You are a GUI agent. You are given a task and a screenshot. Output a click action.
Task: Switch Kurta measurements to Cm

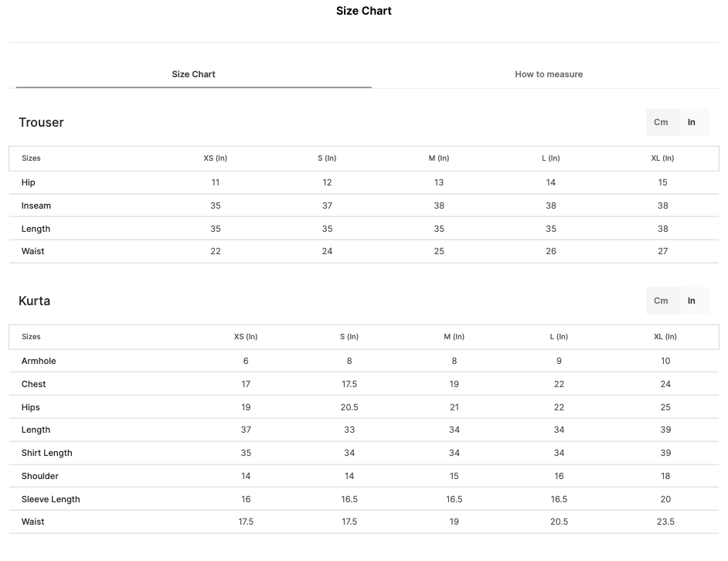pyautogui.click(x=661, y=301)
